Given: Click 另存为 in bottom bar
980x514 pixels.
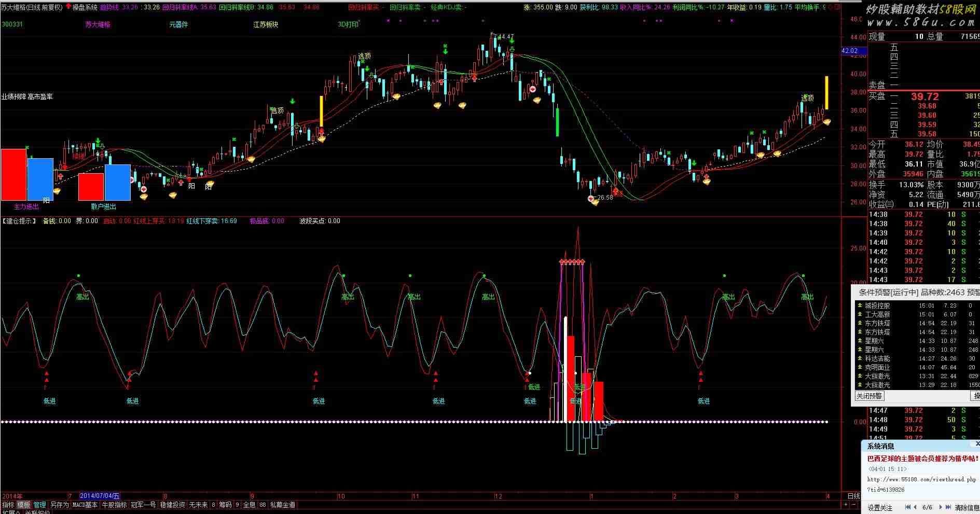Looking at the screenshot, I should tap(59, 505).
